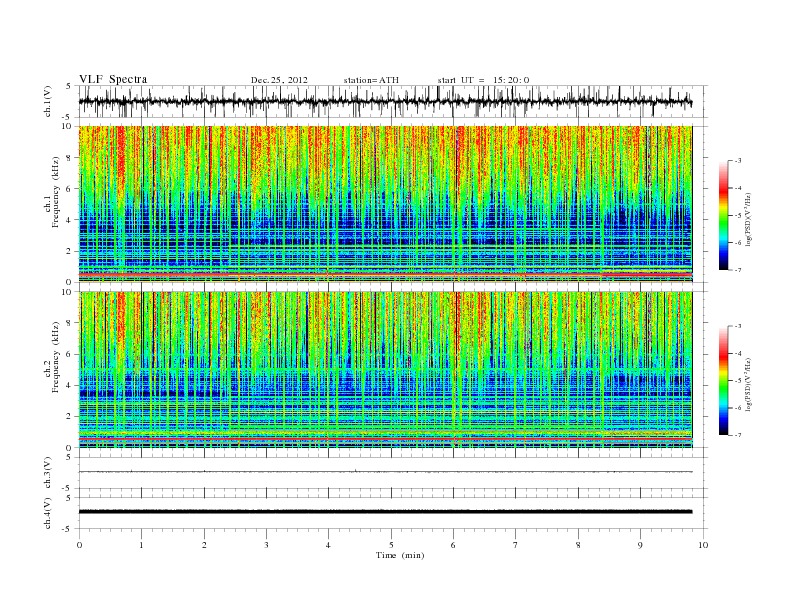Click the thick ch.4 voltage trace

(385, 512)
